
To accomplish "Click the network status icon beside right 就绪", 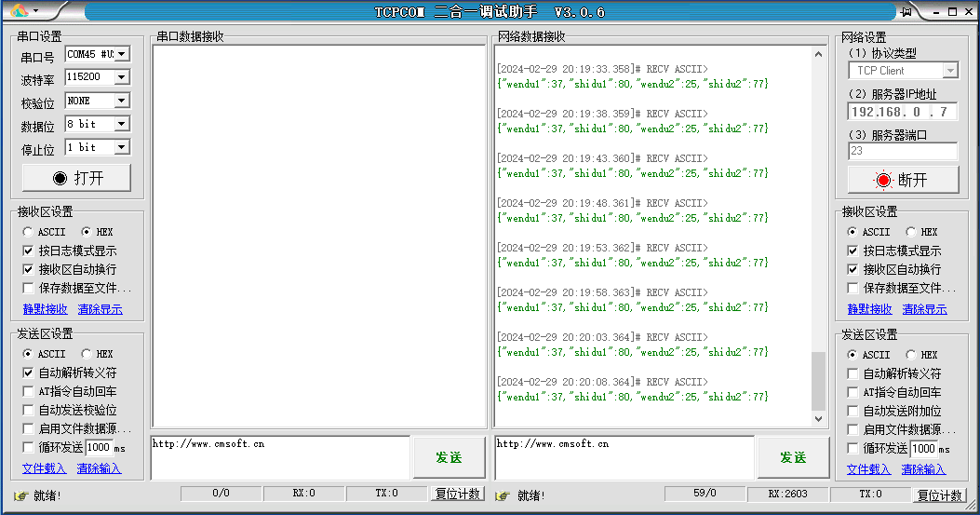I will tap(503, 495).
